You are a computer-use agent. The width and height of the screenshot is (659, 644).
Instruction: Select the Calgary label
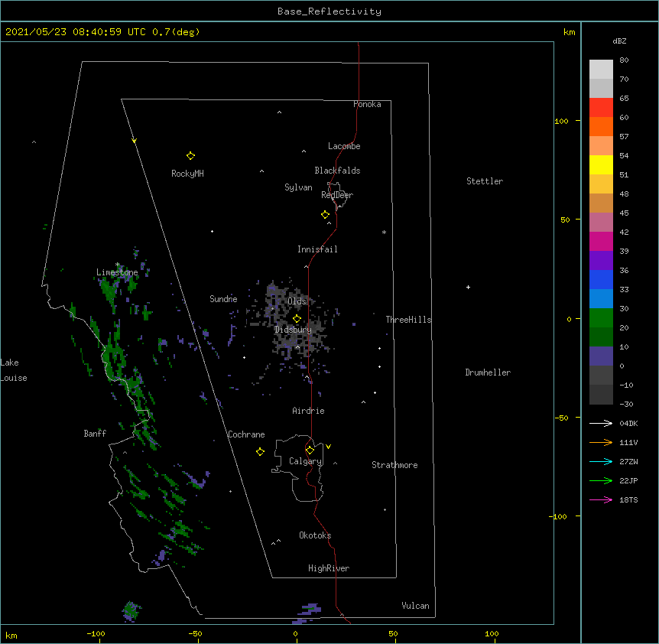coord(306,461)
